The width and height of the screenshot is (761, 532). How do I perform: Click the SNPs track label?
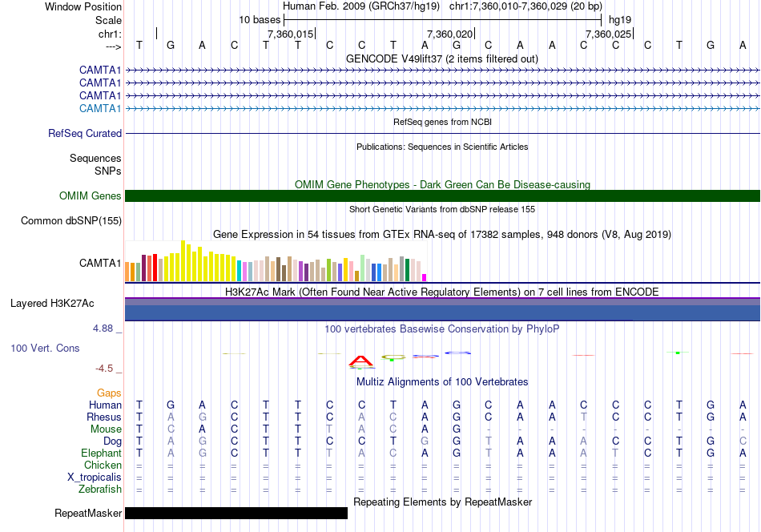click(x=108, y=171)
